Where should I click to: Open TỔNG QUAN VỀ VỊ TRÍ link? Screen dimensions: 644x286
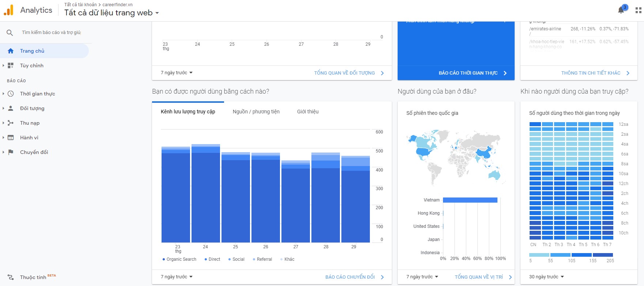[479, 277]
